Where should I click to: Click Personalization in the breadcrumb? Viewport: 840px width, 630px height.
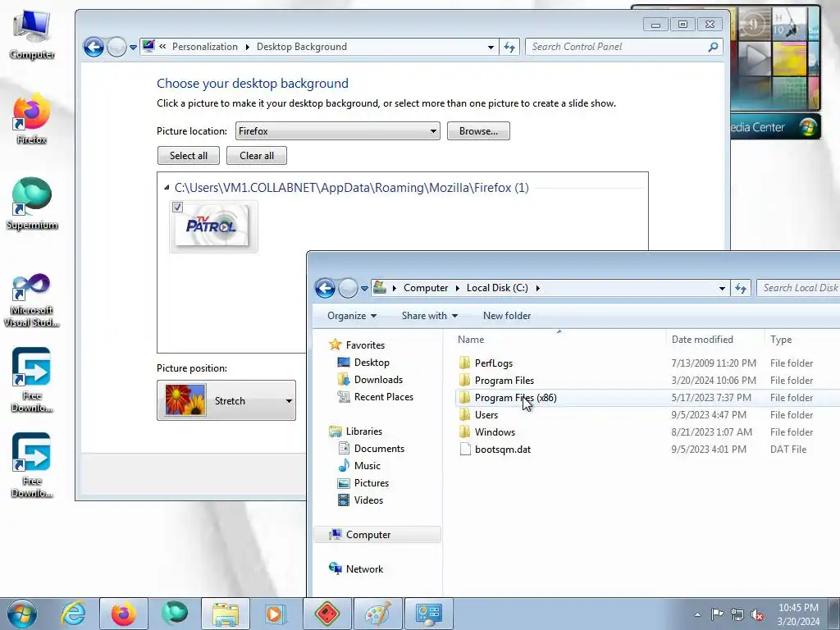pyautogui.click(x=204, y=47)
